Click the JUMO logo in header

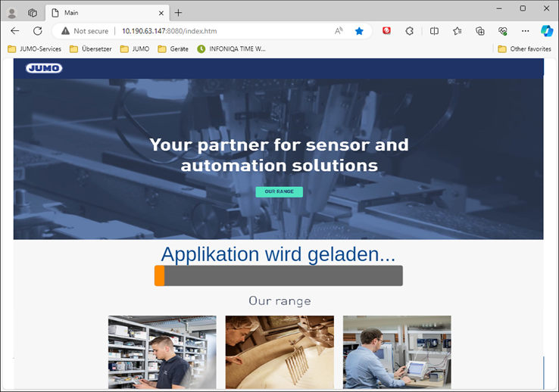click(x=44, y=68)
